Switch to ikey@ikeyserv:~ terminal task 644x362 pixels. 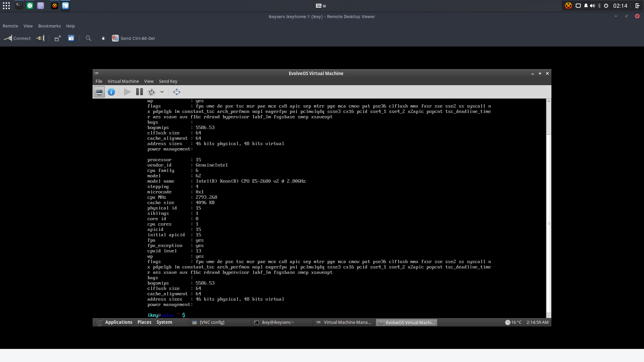pyautogui.click(x=282, y=322)
